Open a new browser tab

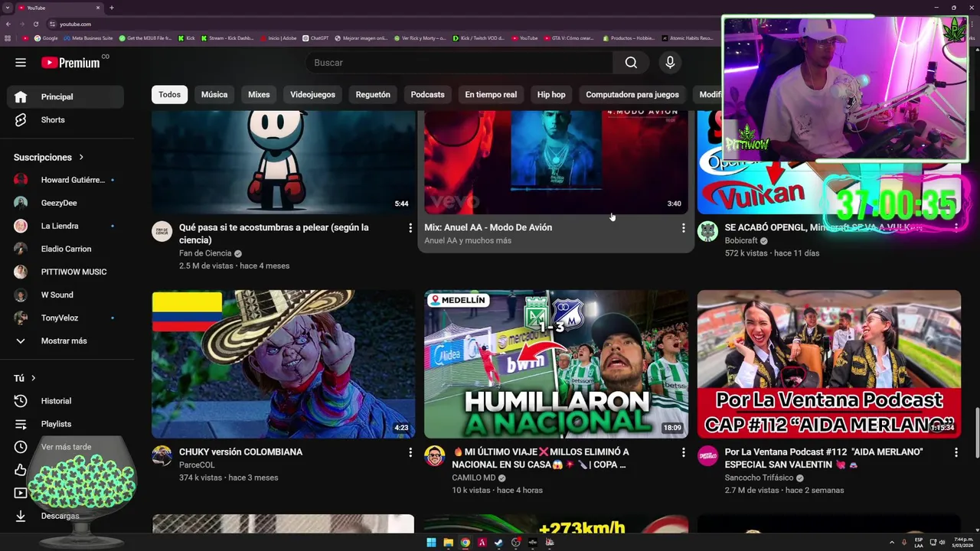tap(112, 8)
